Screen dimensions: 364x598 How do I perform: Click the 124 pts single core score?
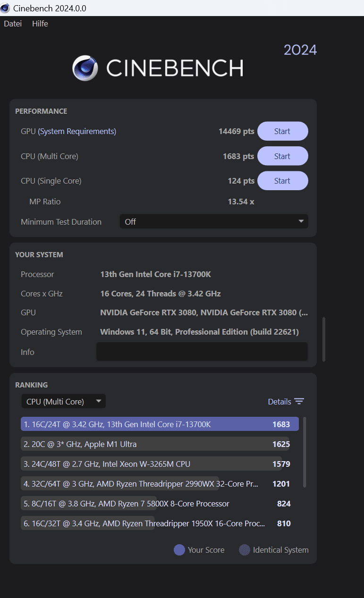(241, 181)
